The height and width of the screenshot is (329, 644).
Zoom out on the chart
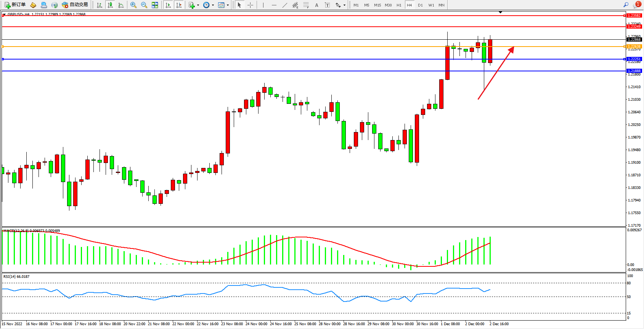(144, 5)
